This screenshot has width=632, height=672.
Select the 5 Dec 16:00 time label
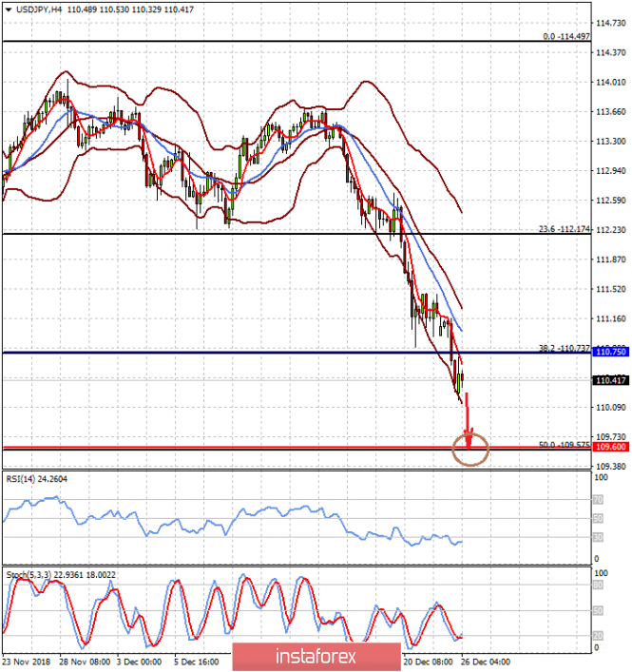point(196,662)
